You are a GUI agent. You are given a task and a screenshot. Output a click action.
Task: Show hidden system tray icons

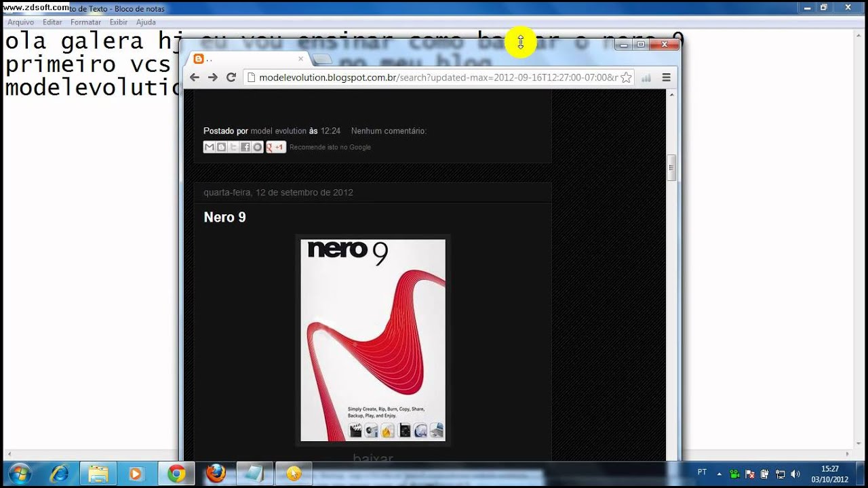719,474
